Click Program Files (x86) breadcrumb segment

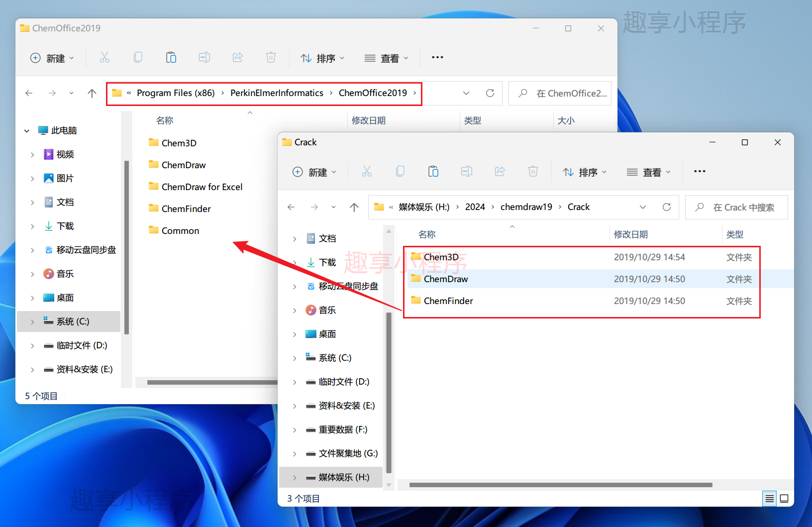[x=176, y=93]
